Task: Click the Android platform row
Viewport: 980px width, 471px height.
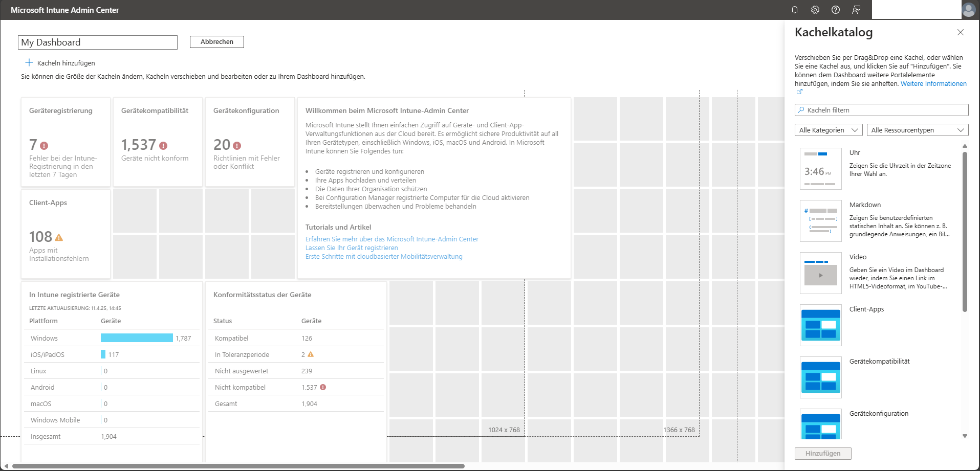Action: (x=112, y=387)
